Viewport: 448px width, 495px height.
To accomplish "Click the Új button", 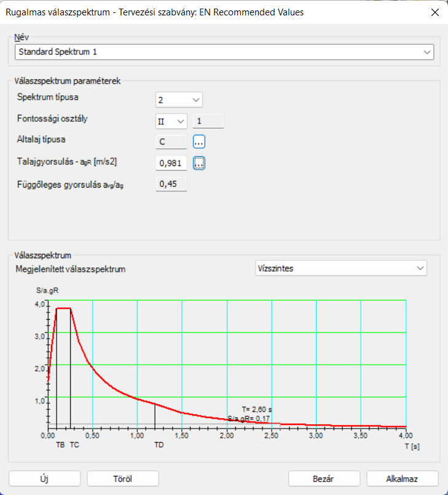I will click(x=44, y=479).
